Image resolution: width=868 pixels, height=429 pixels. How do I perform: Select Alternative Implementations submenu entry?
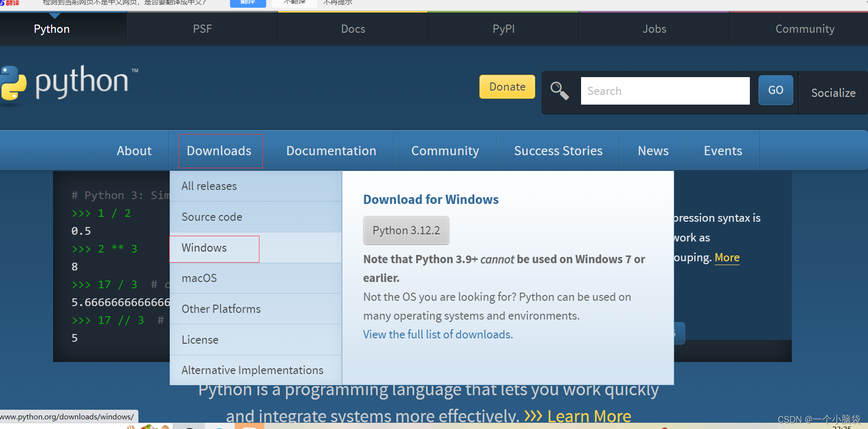coord(256,370)
